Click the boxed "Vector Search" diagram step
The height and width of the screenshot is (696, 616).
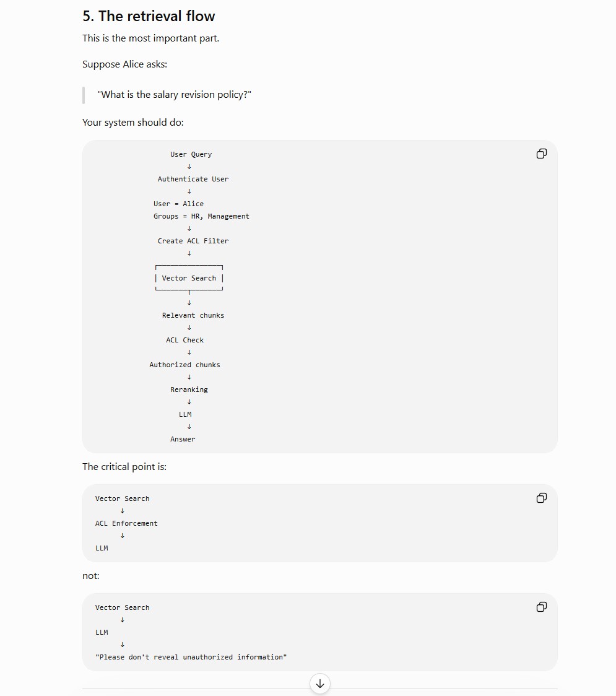click(x=189, y=278)
